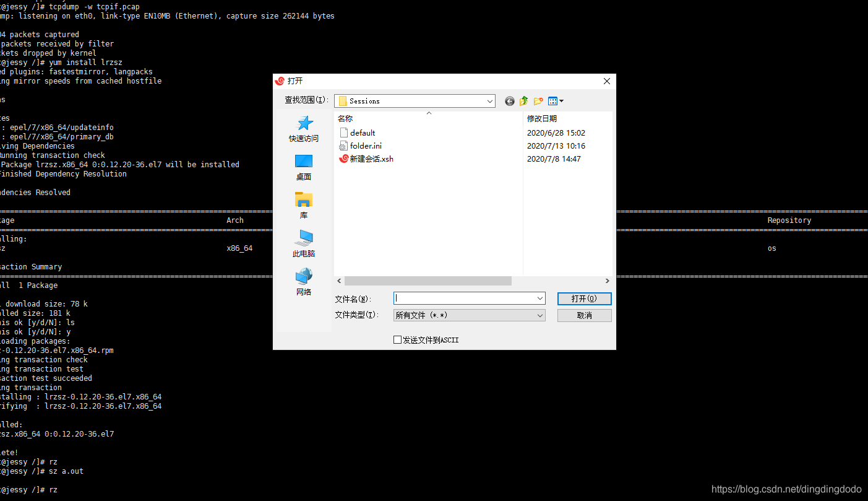The height and width of the screenshot is (501, 868).
Task: Click the file list's right scroll arrow
Action: [607, 281]
